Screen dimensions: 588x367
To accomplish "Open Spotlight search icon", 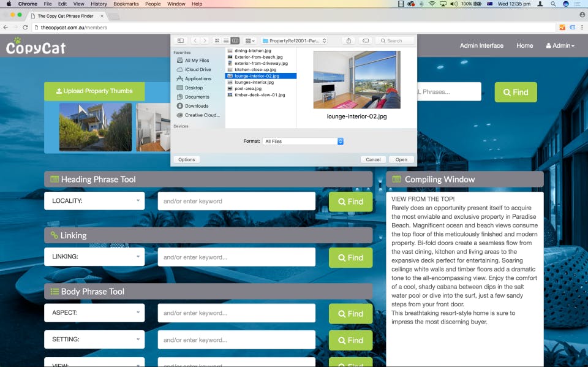I will click(553, 4).
